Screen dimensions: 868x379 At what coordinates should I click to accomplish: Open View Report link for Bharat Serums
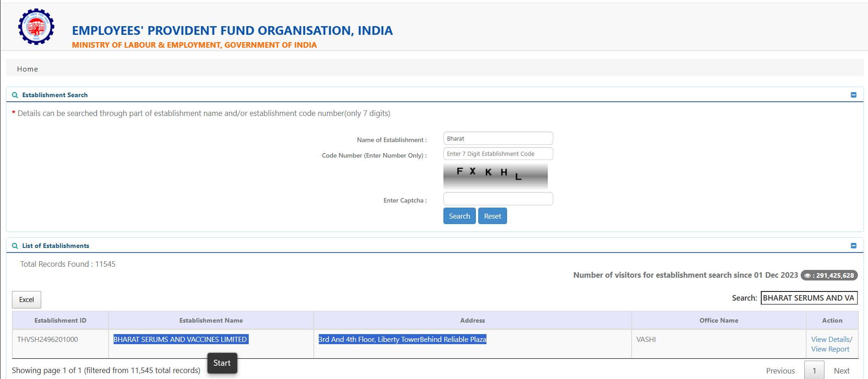coord(830,349)
